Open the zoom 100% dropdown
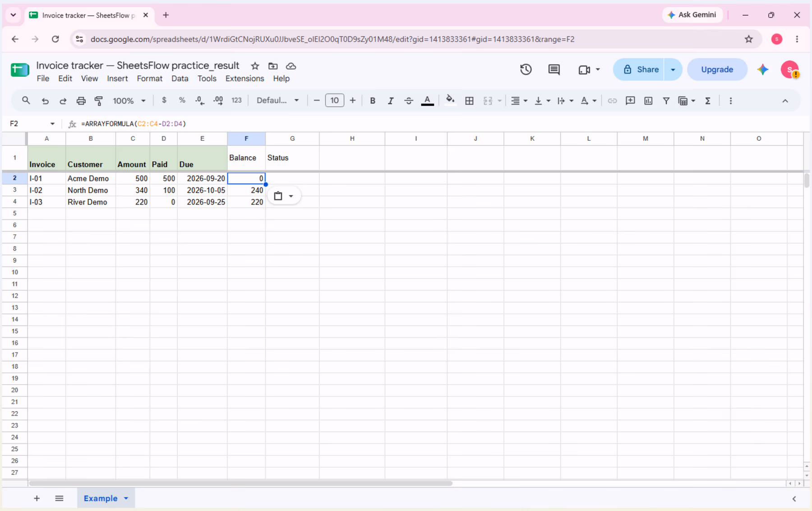Image resolution: width=812 pixels, height=511 pixels. pyautogui.click(x=129, y=101)
